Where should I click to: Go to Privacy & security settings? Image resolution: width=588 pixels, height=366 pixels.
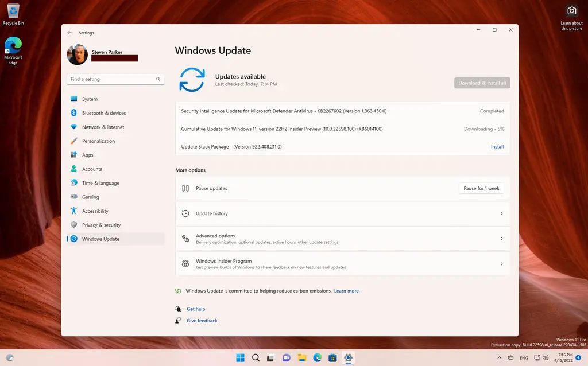(x=101, y=225)
